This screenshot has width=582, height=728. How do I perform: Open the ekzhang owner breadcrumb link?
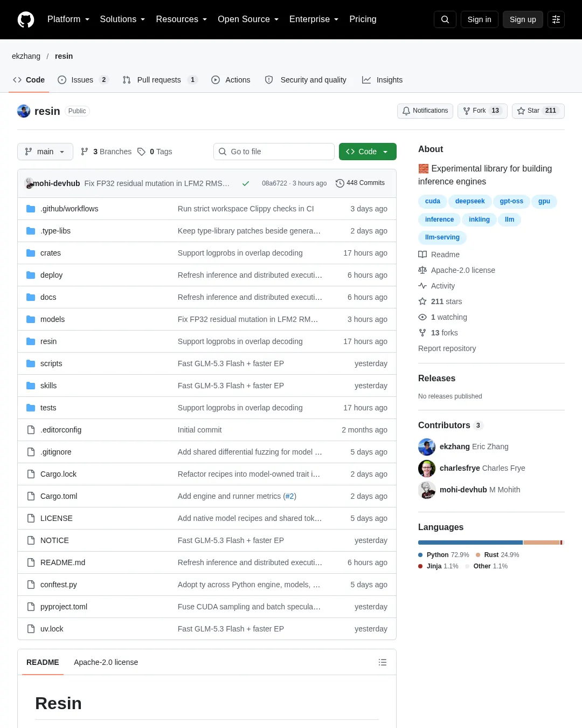[26, 56]
